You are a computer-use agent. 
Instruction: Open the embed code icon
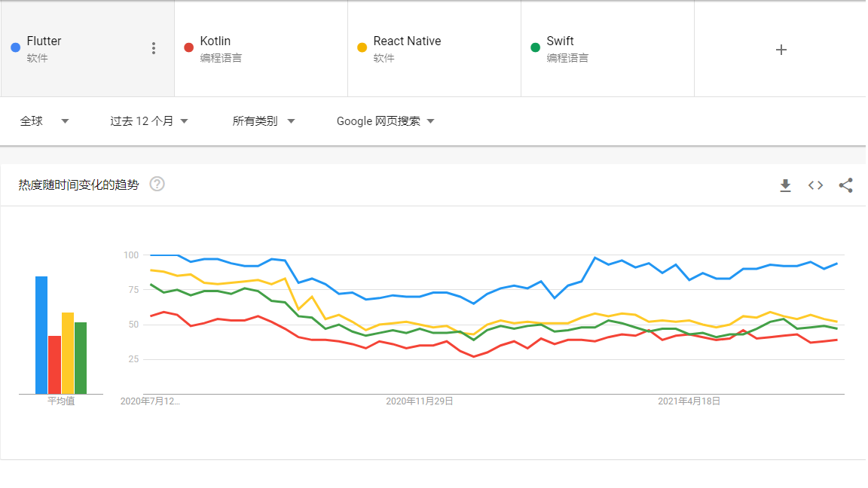[815, 185]
